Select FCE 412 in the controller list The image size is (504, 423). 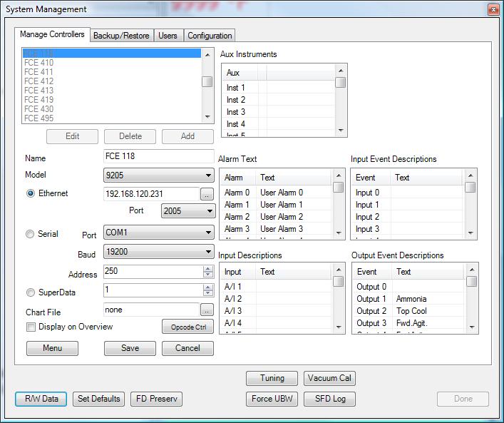tap(112, 81)
